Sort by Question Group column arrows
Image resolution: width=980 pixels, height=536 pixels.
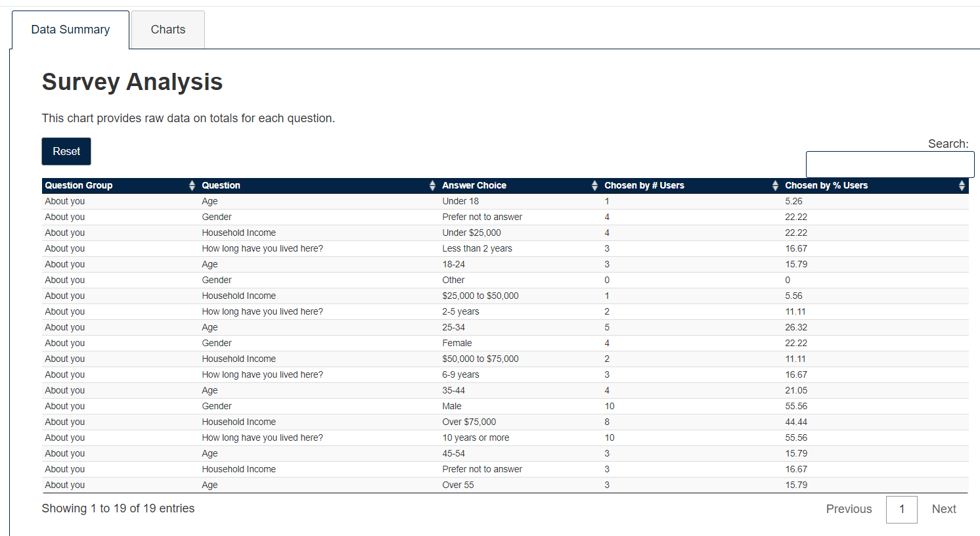[x=192, y=186]
